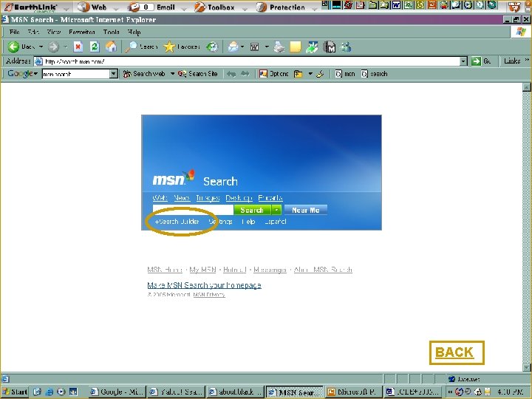Viewport: 532px width, 399px height.
Task: Click the green MSN Search button
Action: 253,210
